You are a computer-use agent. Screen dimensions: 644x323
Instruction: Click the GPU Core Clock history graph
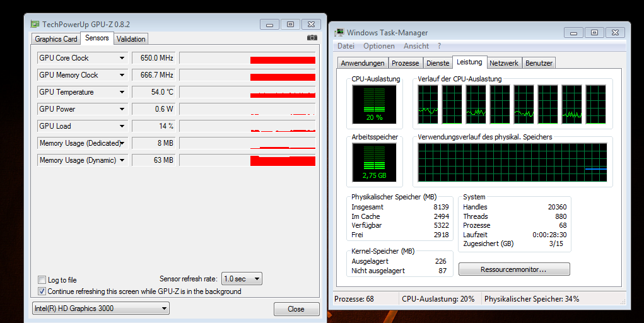pyautogui.click(x=248, y=58)
